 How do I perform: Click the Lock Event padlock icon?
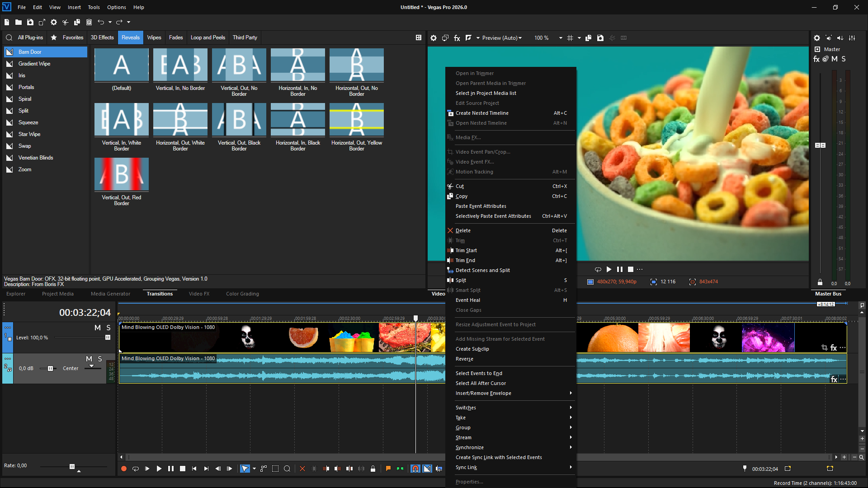coord(373,469)
